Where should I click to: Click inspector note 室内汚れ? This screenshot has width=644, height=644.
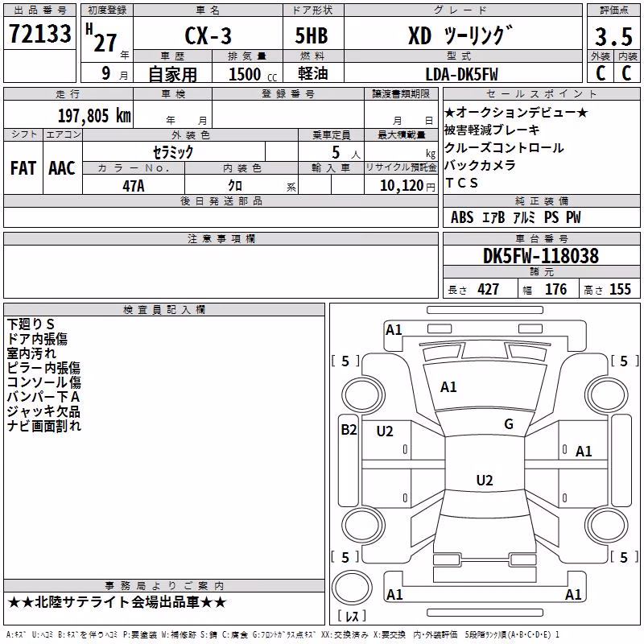(x=31, y=353)
